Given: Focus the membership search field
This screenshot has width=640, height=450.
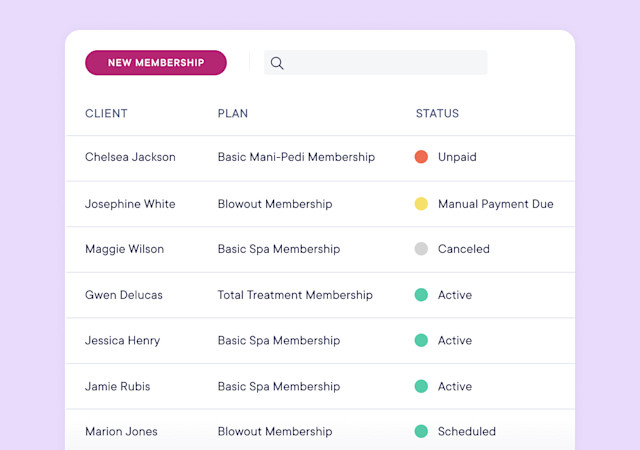Looking at the screenshot, I should [376, 62].
